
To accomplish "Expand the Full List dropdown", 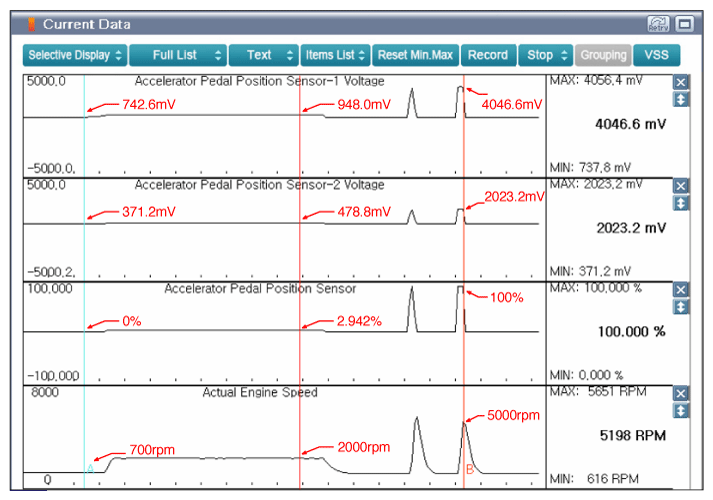I will 177,55.
